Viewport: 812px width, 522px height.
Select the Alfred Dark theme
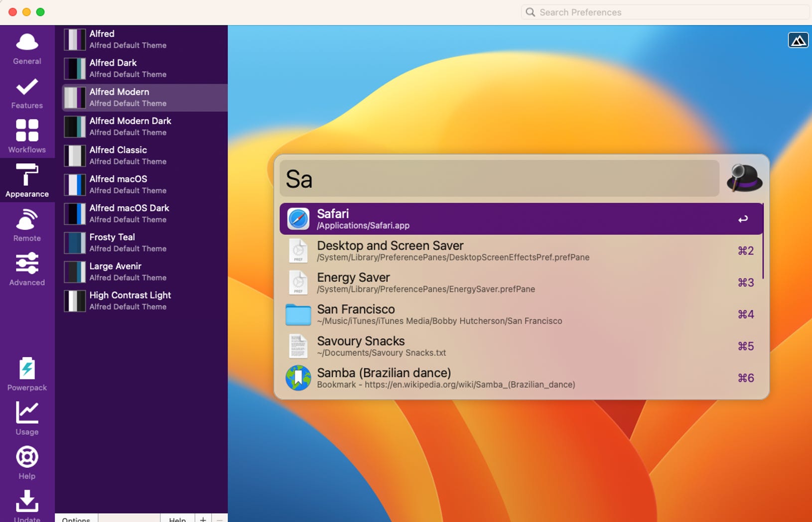pos(144,68)
